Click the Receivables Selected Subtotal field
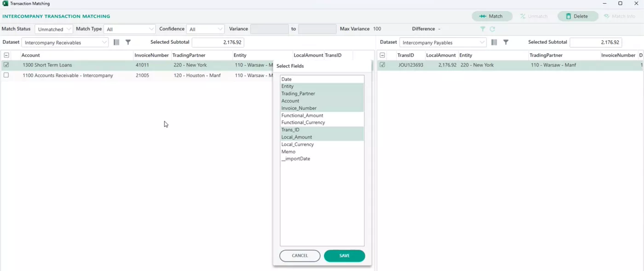 tap(218, 42)
